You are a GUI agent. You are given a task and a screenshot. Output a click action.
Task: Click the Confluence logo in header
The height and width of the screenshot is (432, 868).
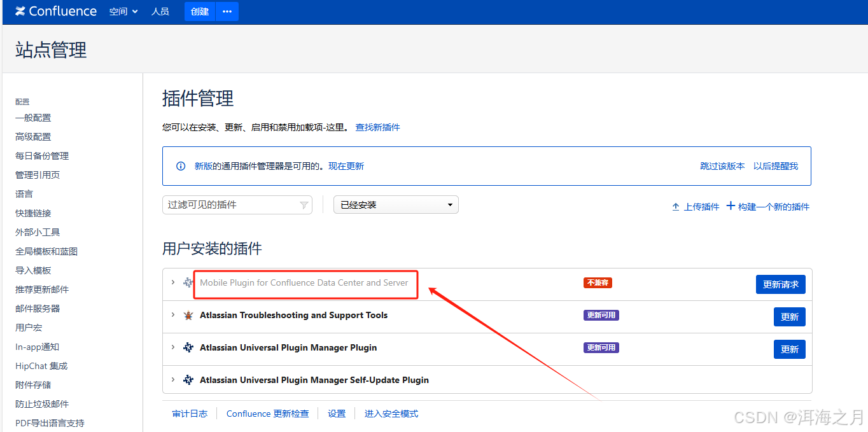[x=56, y=11]
